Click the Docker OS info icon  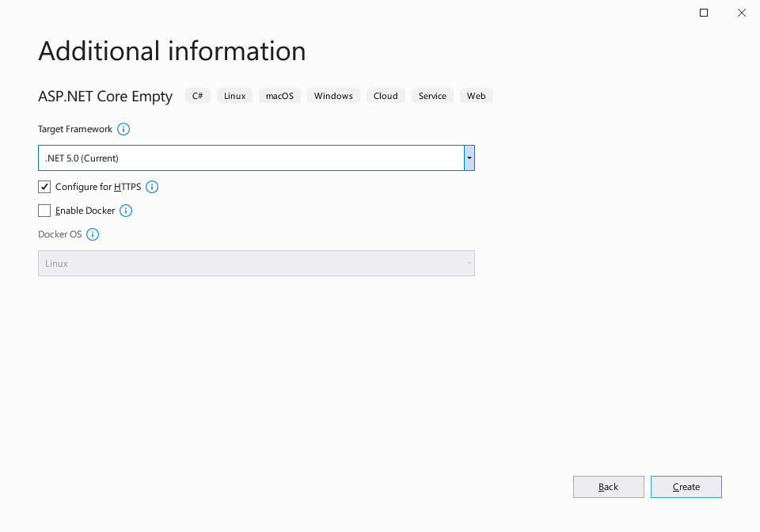pyautogui.click(x=93, y=234)
